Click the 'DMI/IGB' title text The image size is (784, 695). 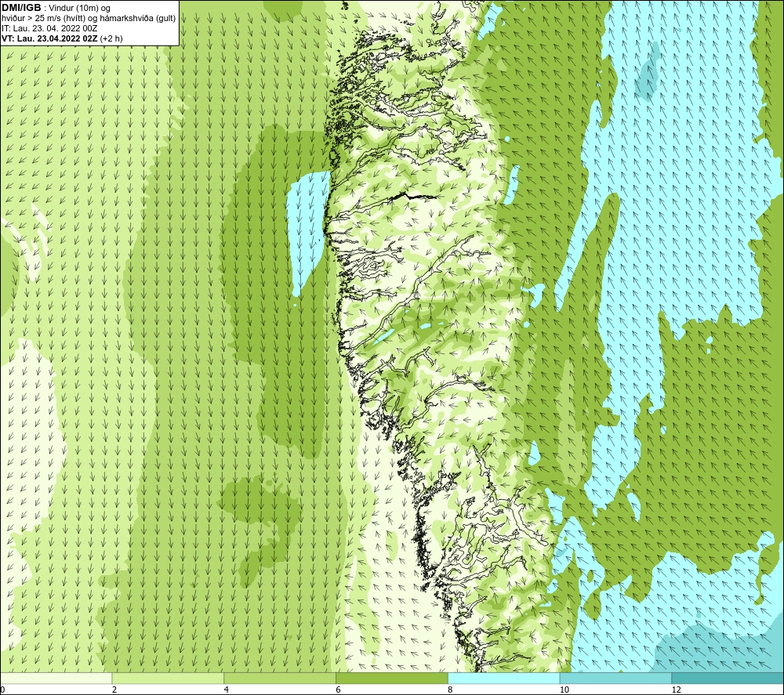(21, 8)
